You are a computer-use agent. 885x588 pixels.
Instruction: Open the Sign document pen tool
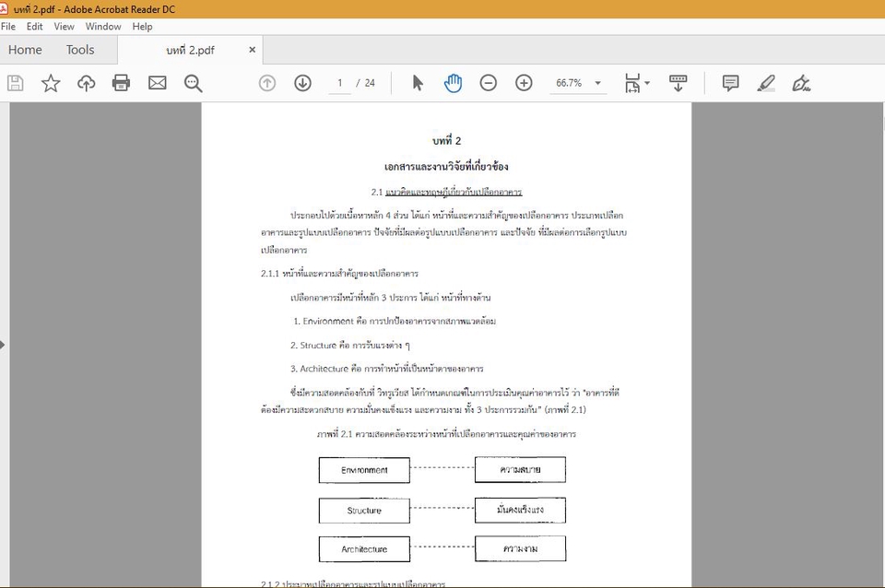[x=801, y=83]
